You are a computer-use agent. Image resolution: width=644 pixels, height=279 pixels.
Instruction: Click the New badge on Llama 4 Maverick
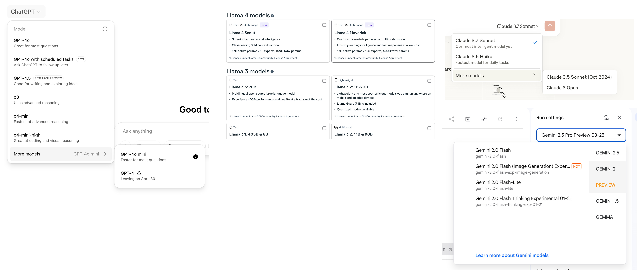point(369,25)
